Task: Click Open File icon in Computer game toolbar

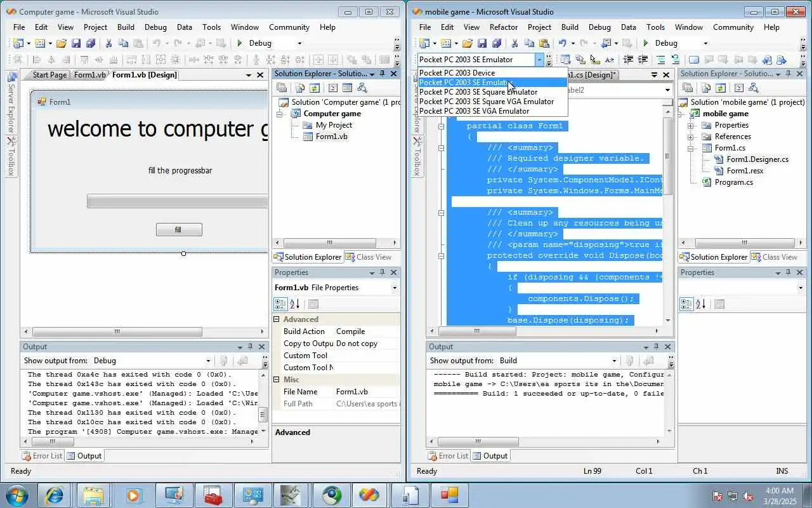Action: 62,43
